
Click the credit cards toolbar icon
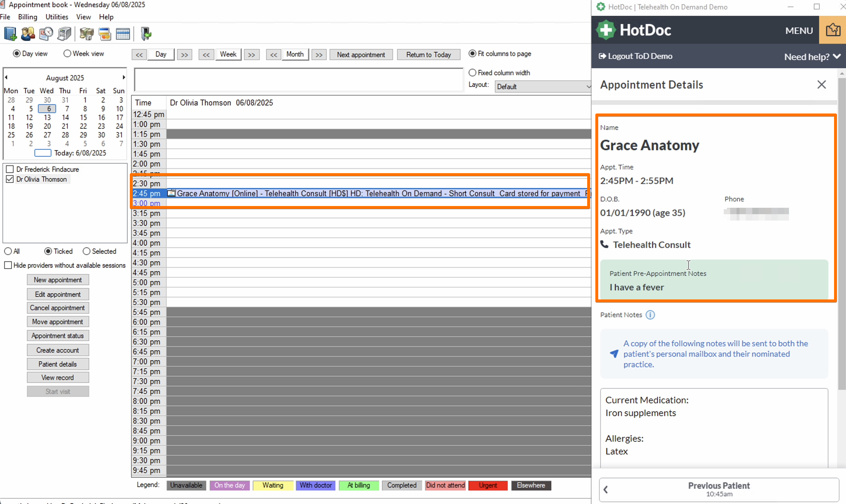[x=105, y=34]
